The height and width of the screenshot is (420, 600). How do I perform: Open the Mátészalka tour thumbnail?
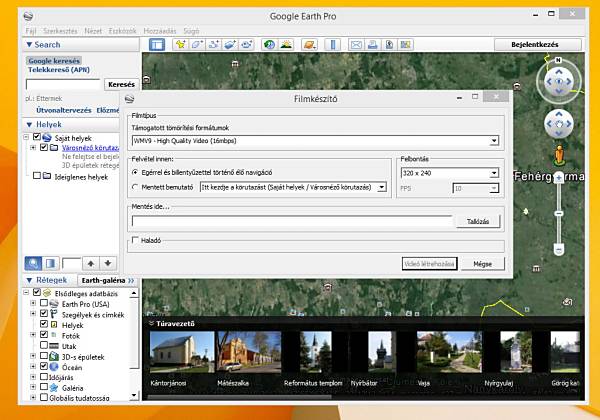click(249, 352)
